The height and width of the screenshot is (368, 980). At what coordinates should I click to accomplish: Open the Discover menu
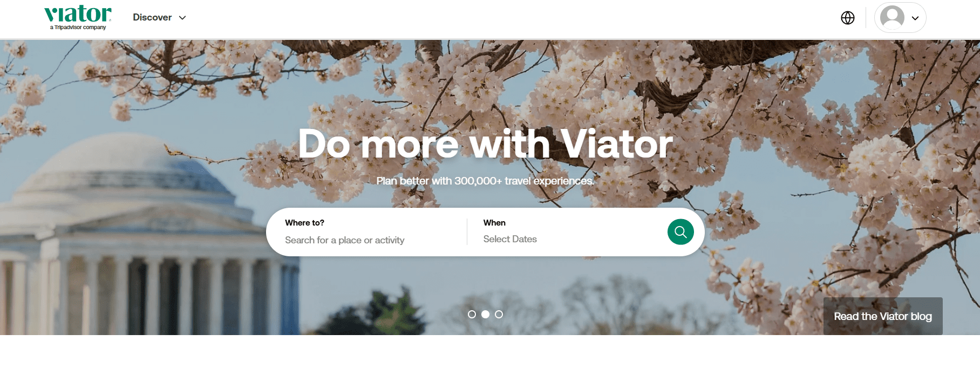pyautogui.click(x=159, y=17)
